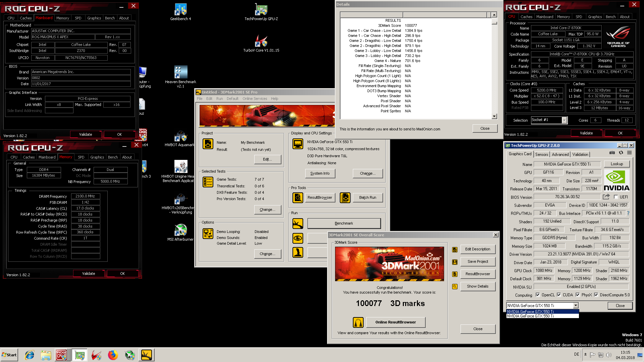This screenshot has width=644, height=362.
Task: Open ROG CPU-Z from the taskbar
Action: [x=61, y=355]
